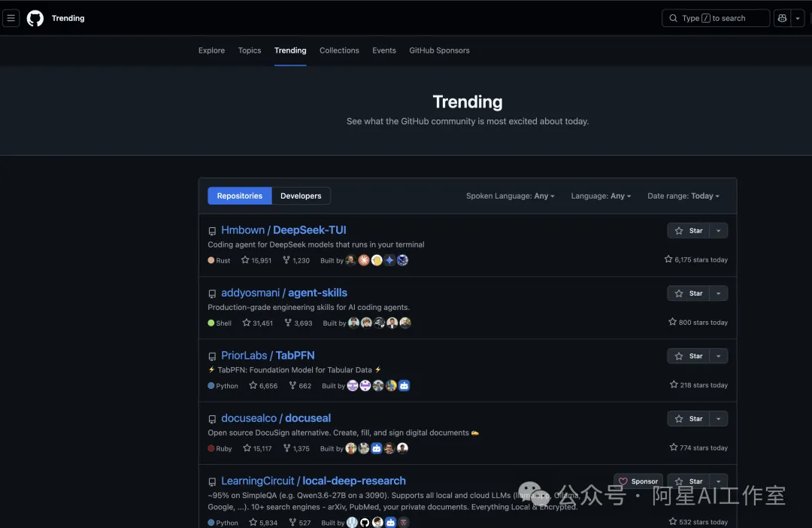
Task: Star the TabPFN repository
Action: (x=688, y=356)
